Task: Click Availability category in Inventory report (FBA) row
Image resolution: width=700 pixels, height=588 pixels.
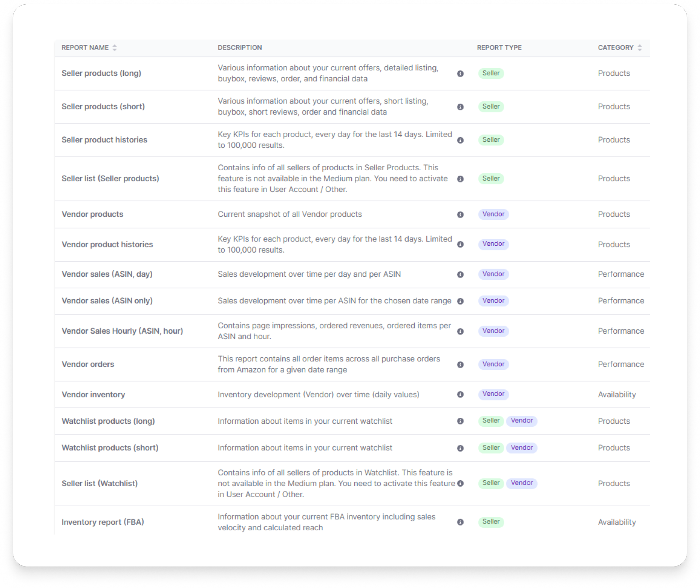Action: pyautogui.click(x=617, y=522)
